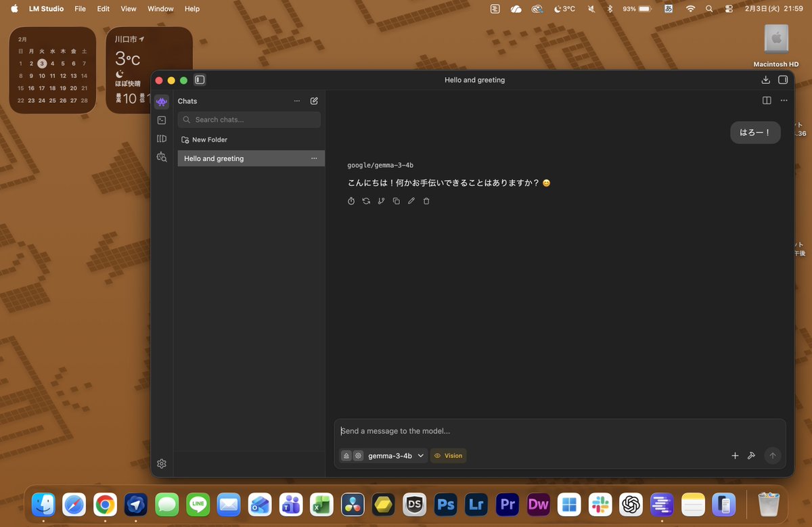The width and height of the screenshot is (812, 527).
Task: Open the Chats section robot icon
Action: [161, 101]
